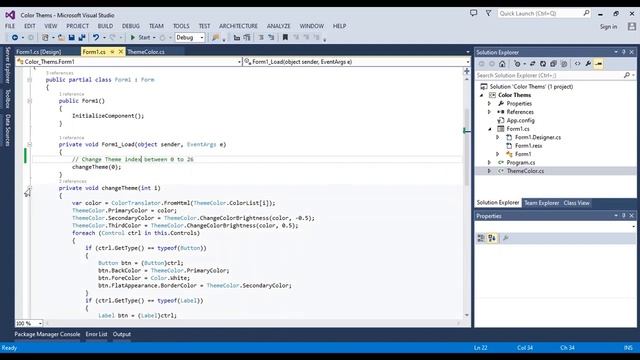Switch to the Team Explorer tab
The height and width of the screenshot is (360, 640).
(x=541, y=203)
